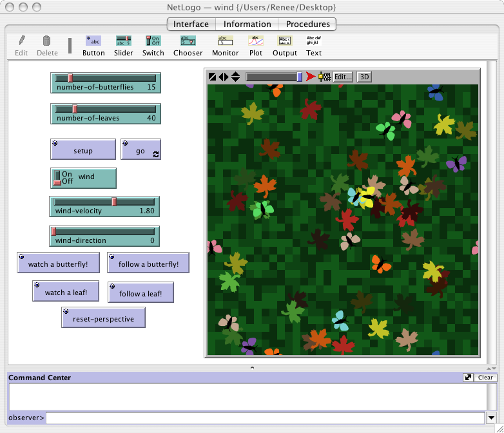The image size is (504, 433).
Task: Toggle the wind On/Off switch
Action: coord(57,178)
